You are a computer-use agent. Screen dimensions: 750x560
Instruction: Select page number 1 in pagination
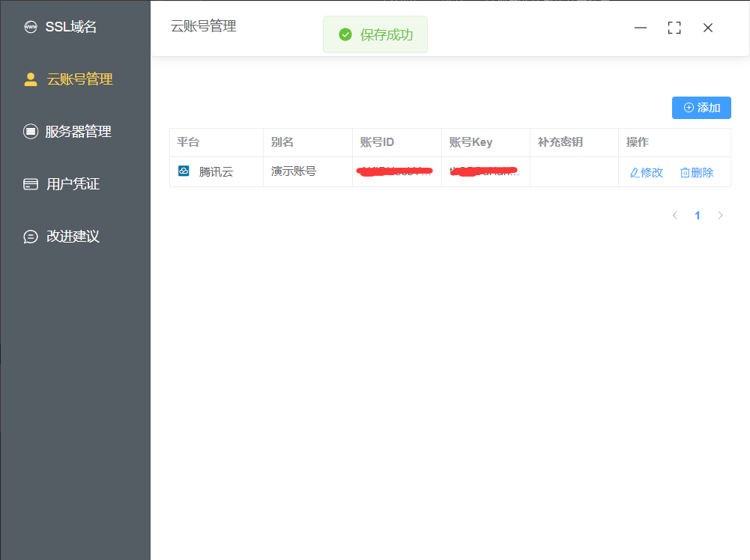(698, 216)
